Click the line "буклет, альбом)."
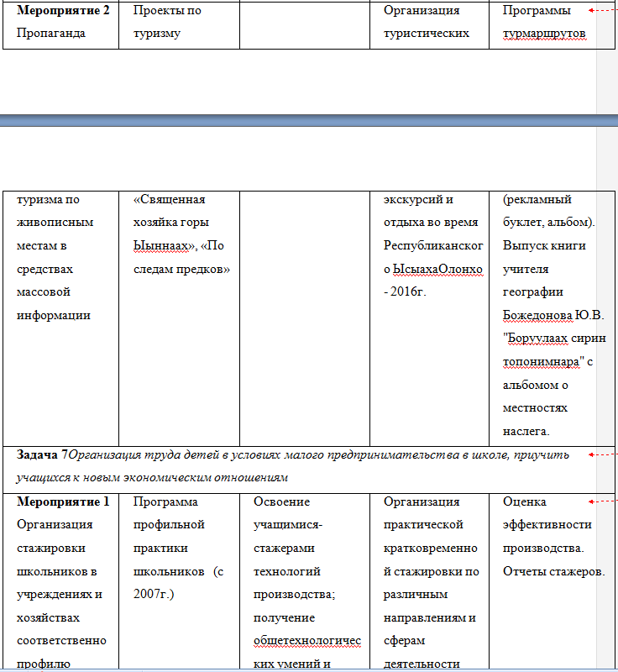This screenshot has height=672, width=618. point(548,223)
